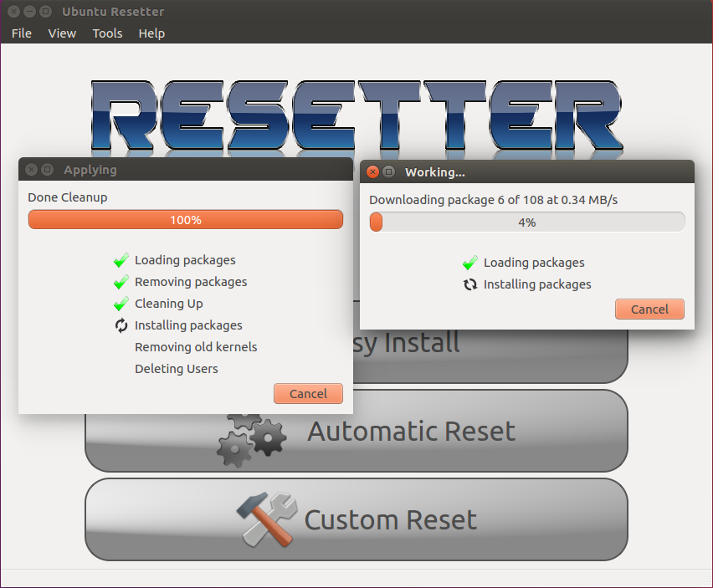This screenshot has height=588, width=713.
Task: Click the Custom Reset button
Action: pos(356,519)
